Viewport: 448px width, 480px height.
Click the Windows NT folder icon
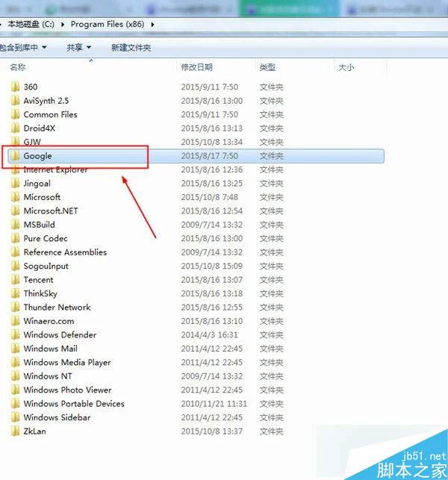pyautogui.click(x=15, y=376)
